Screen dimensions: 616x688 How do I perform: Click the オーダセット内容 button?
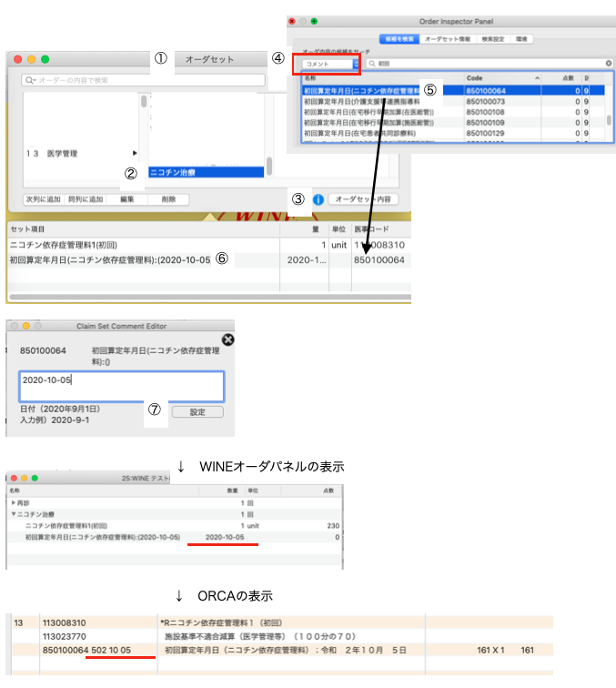click(364, 199)
